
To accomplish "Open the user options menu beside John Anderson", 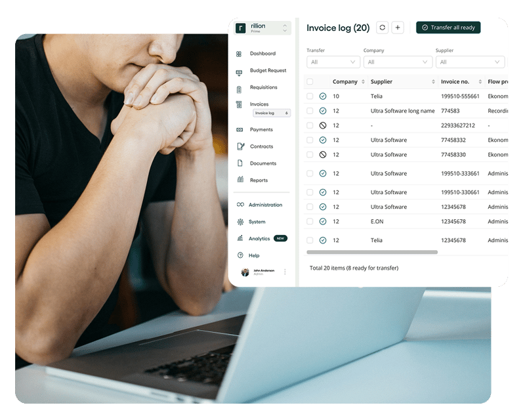I will [285, 272].
